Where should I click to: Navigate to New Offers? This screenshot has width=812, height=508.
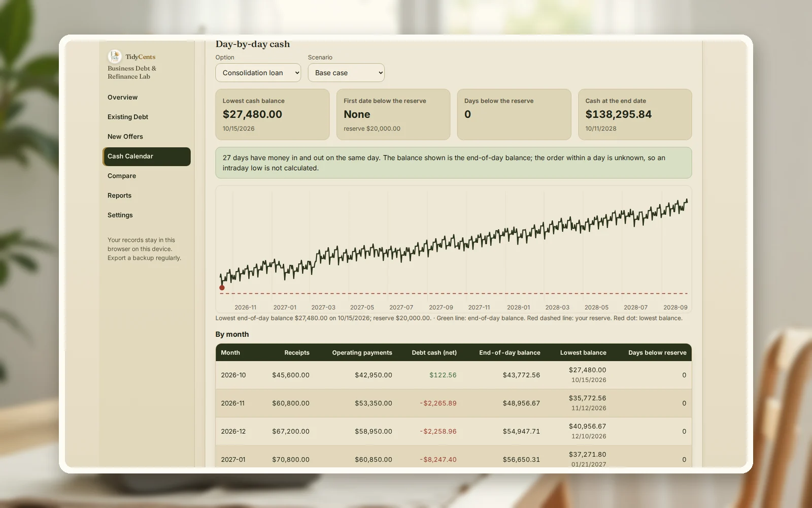147,137
